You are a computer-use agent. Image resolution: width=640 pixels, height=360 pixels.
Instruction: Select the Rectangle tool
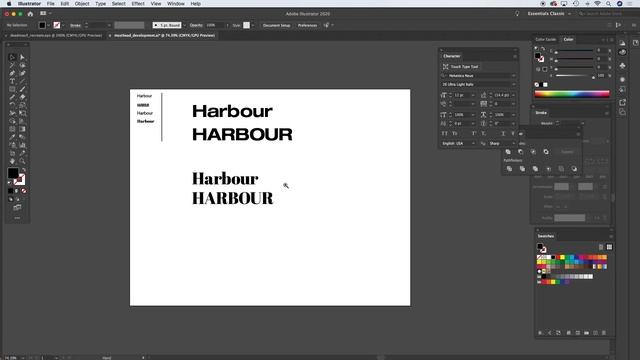coord(12,89)
